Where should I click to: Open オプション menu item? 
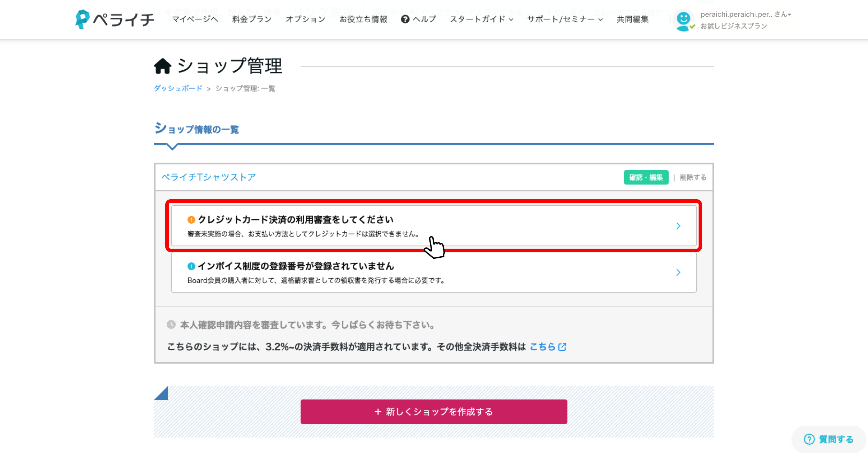click(x=305, y=19)
